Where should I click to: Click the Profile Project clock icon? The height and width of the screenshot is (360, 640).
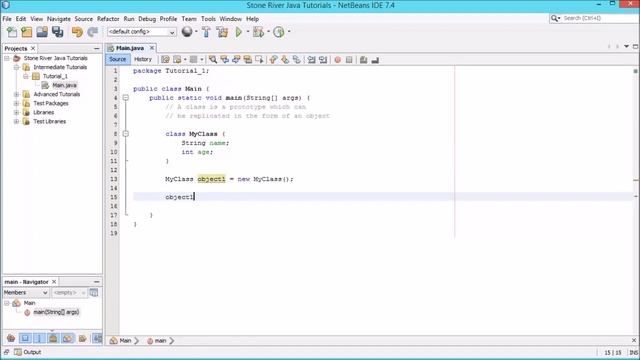tap(279, 32)
